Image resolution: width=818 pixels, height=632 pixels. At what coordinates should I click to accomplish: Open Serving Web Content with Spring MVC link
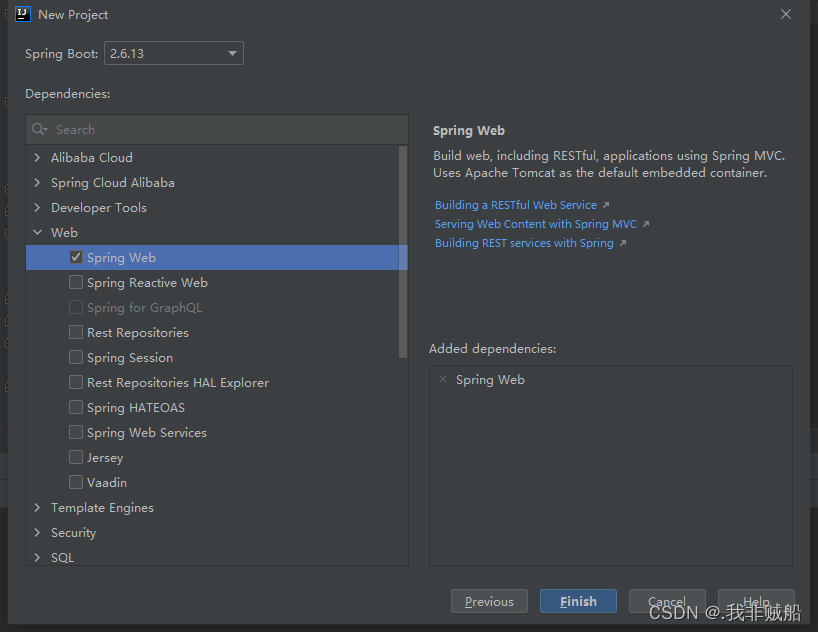(x=536, y=224)
